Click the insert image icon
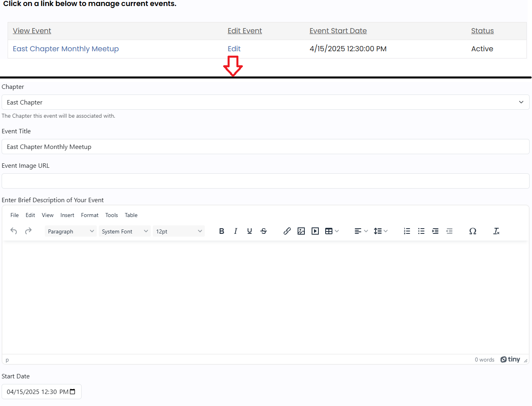Image resolution: width=532 pixels, height=406 pixels. click(x=301, y=231)
